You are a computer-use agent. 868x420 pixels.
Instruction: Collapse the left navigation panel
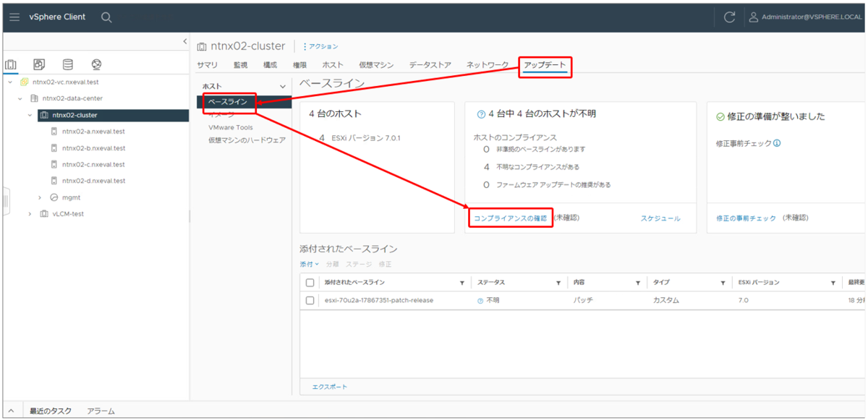point(185,42)
